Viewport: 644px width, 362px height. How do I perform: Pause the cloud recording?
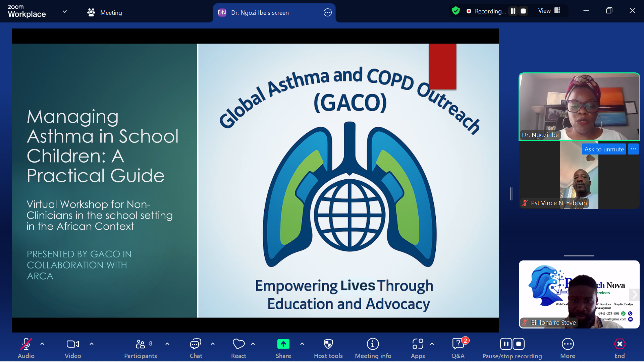[506, 344]
